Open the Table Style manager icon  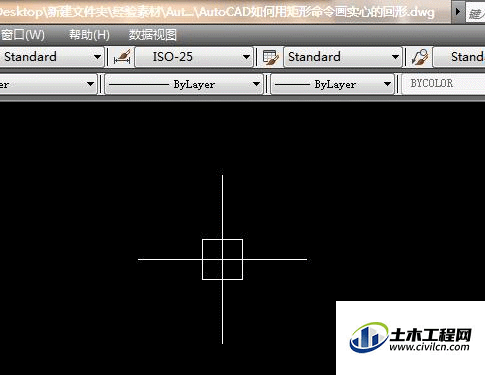click(x=270, y=57)
